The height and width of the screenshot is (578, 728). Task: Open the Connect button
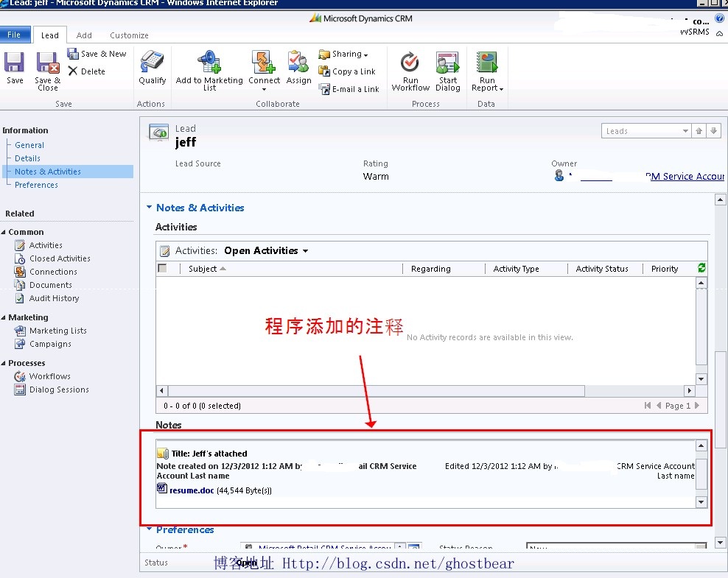[264, 71]
